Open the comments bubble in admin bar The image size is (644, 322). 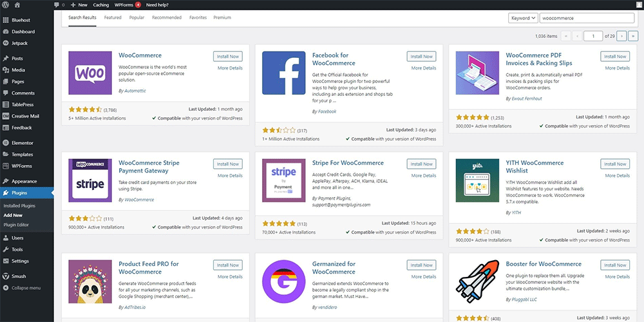click(58, 5)
